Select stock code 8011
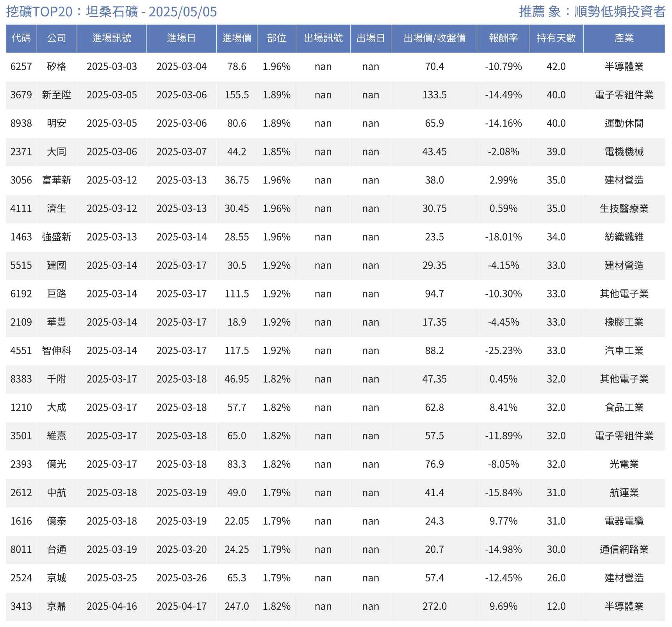Image resolution: width=672 pixels, height=627 pixels. (x=21, y=550)
